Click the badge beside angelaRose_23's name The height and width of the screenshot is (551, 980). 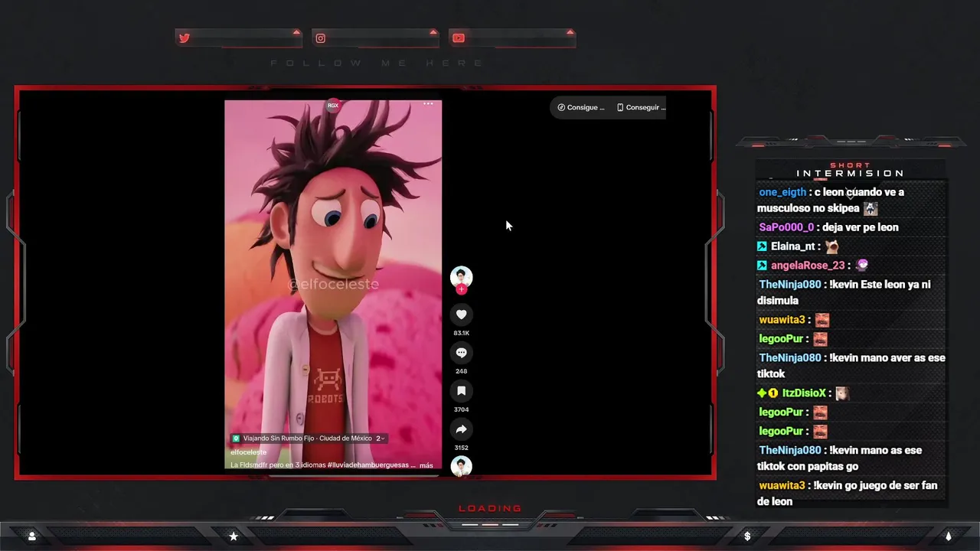(x=762, y=266)
